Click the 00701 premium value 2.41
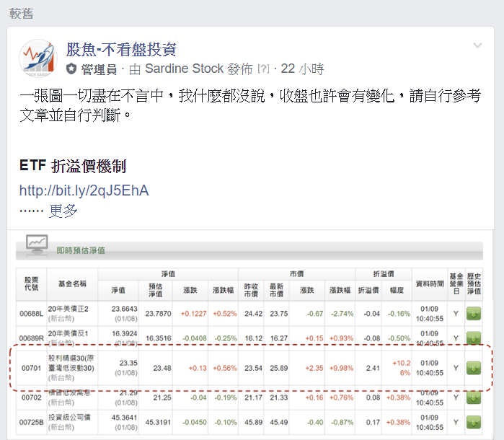Viewport: 504px width, 440px height. pyautogui.click(x=373, y=368)
